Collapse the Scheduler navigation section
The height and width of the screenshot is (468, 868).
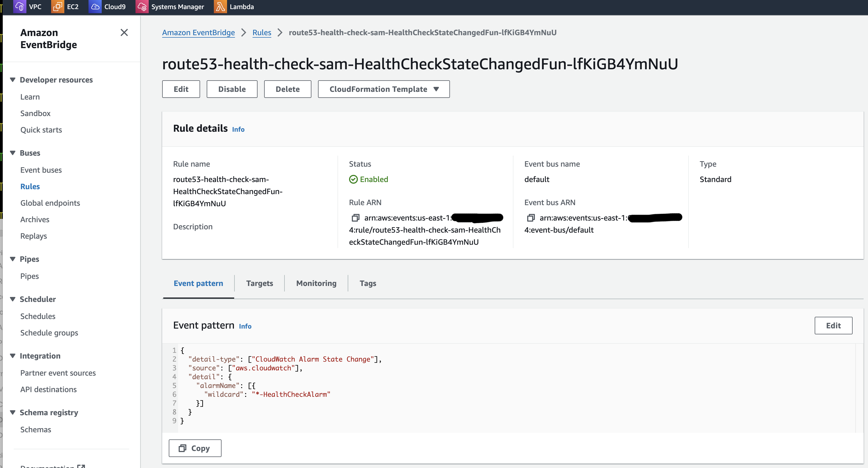pos(13,299)
